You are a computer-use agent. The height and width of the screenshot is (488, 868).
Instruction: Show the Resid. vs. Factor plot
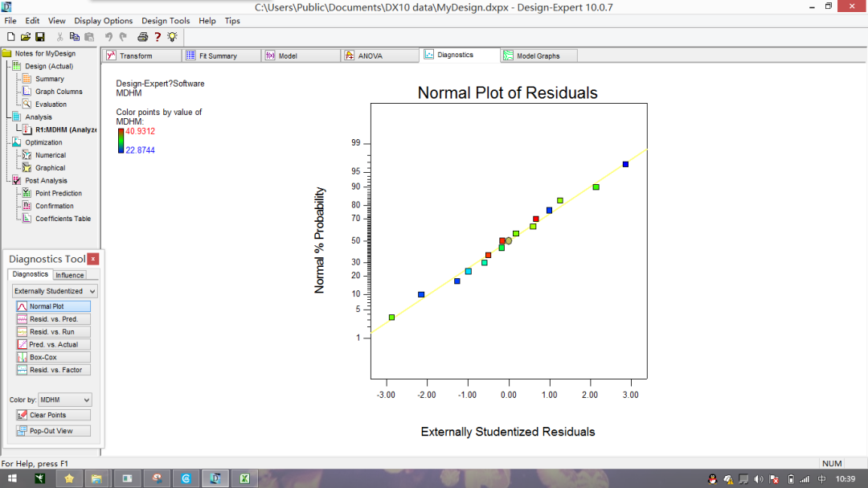53,370
